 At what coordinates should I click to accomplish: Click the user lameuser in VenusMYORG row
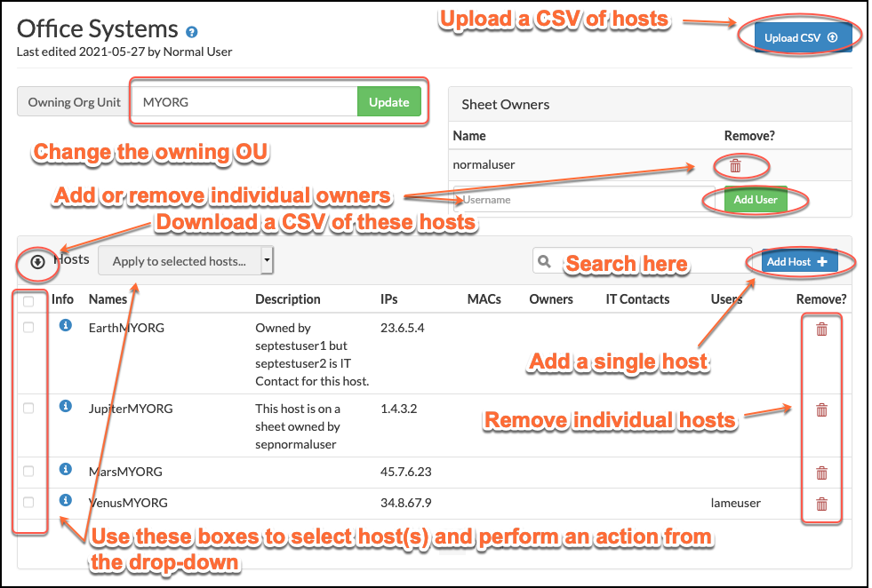tap(736, 503)
